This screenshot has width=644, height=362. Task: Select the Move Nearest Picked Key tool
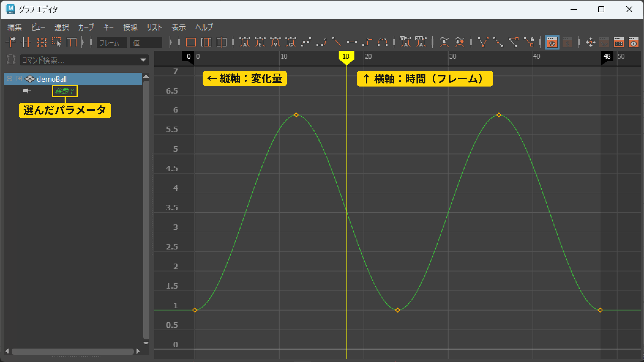click(11, 42)
